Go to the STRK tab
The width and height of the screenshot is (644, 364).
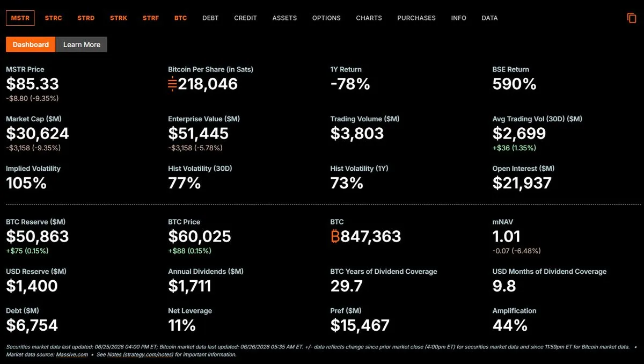[119, 18]
